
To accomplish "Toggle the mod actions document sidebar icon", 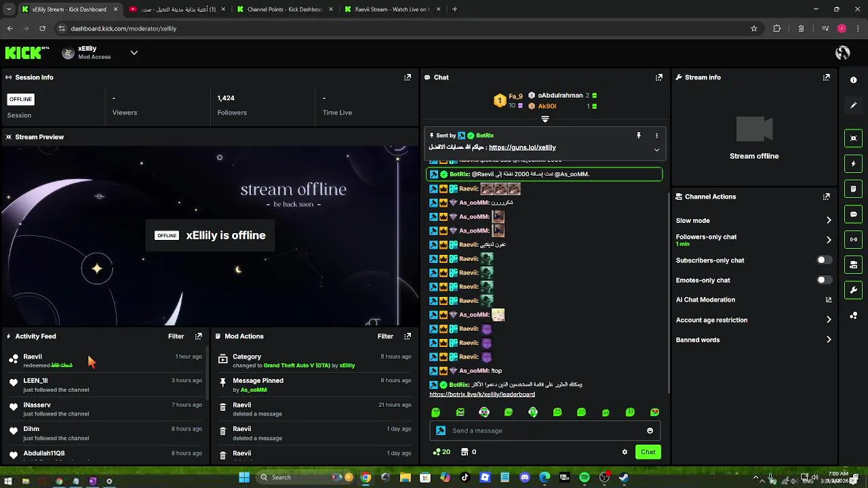I will click(x=853, y=188).
